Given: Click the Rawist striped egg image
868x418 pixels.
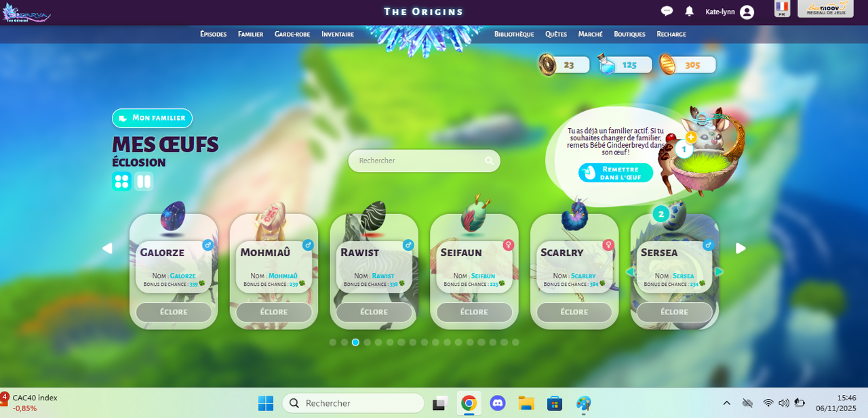Looking at the screenshot, I should click(x=374, y=217).
